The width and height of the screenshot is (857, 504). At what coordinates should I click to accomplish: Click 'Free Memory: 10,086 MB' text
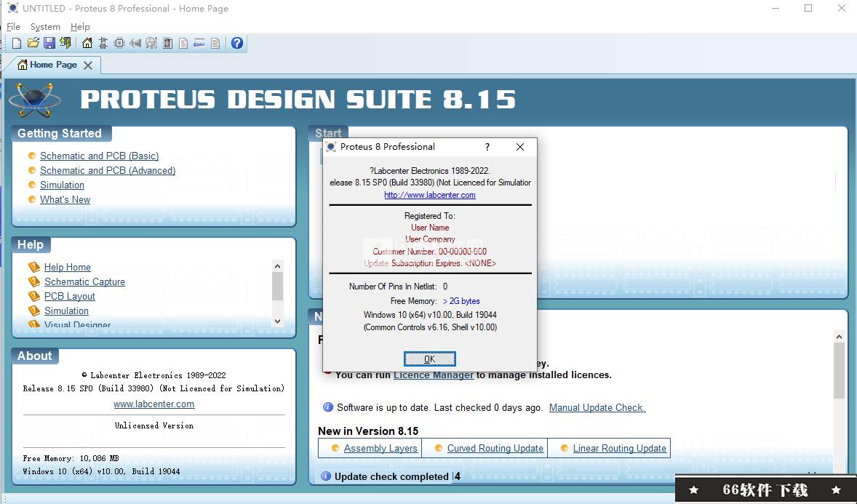point(71,458)
